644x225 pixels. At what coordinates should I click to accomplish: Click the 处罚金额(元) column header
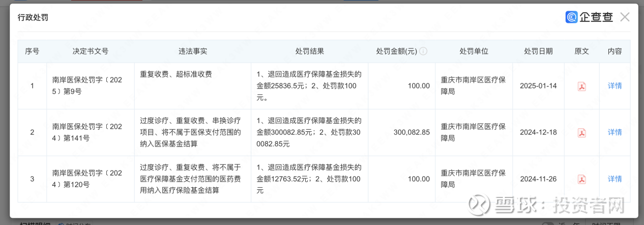pyautogui.click(x=396, y=51)
